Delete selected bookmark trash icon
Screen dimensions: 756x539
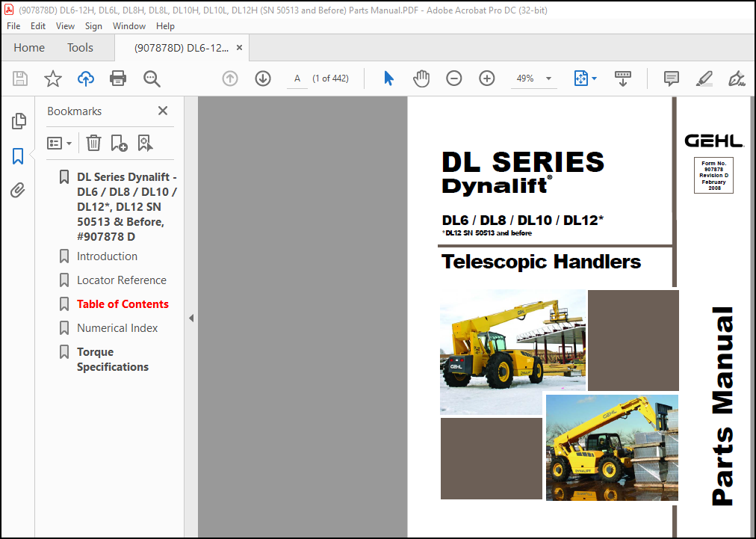click(x=93, y=143)
